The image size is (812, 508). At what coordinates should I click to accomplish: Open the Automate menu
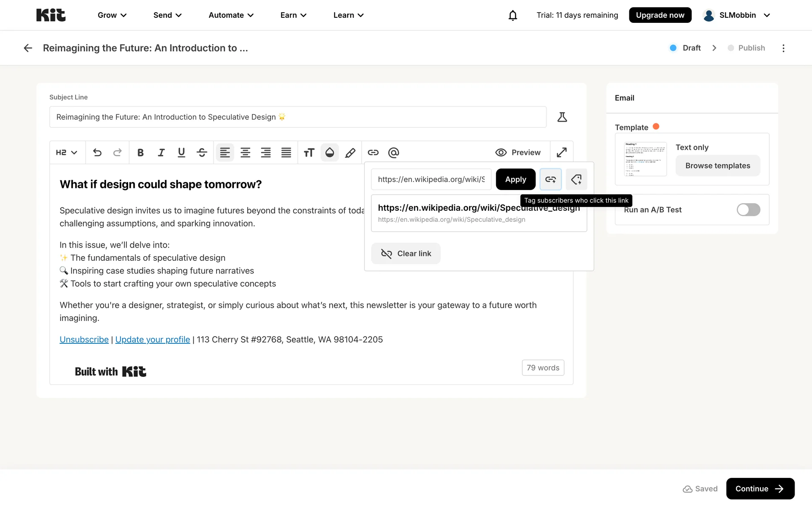(231, 15)
